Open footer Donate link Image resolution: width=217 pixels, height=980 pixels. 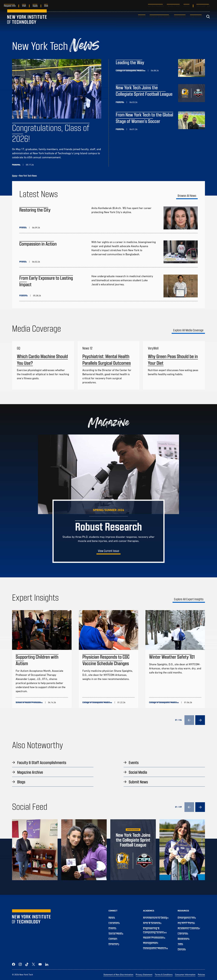pos(182,949)
